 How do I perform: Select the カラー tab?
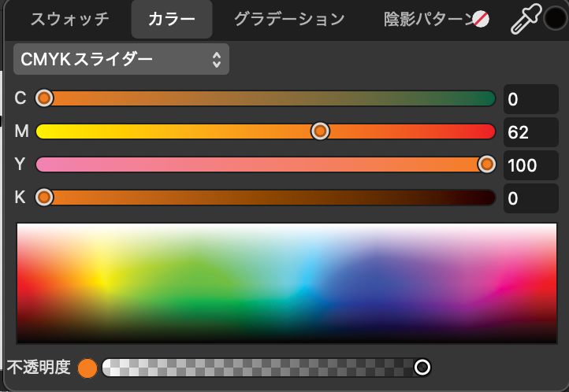pyautogui.click(x=172, y=20)
